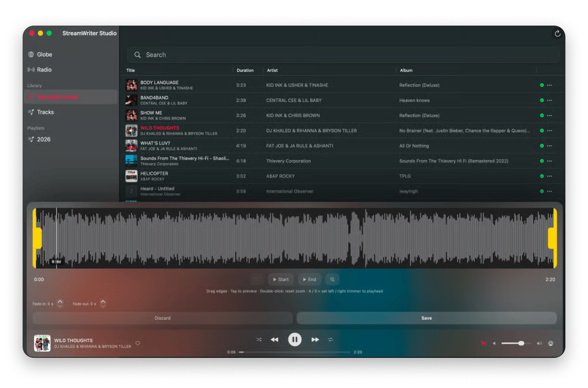Click the volume down speaker icon
Screen dimensions: 588x388
coord(494,343)
